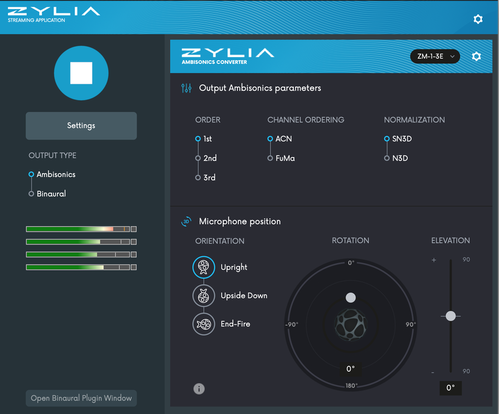The width and height of the screenshot is (499, 414).
Task: Click the 3D Microphone position icon
Action: click(186, 221)
